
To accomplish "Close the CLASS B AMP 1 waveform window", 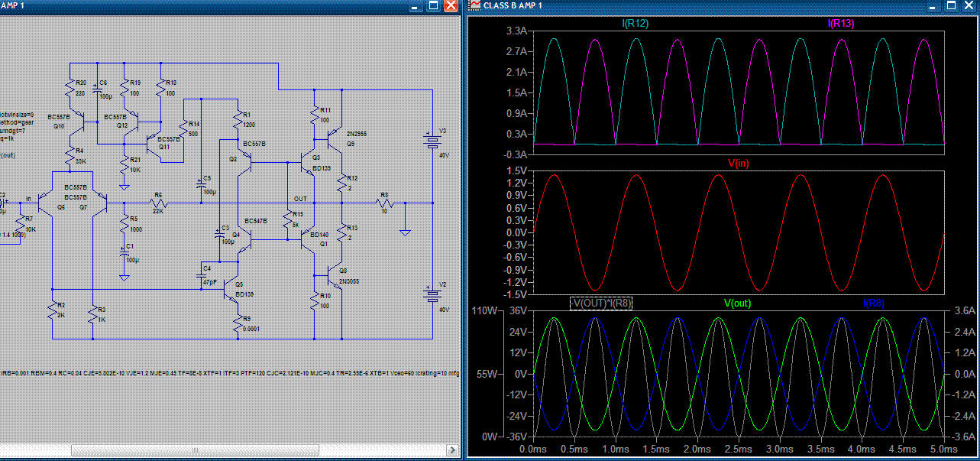I will [x=969, y=5].
